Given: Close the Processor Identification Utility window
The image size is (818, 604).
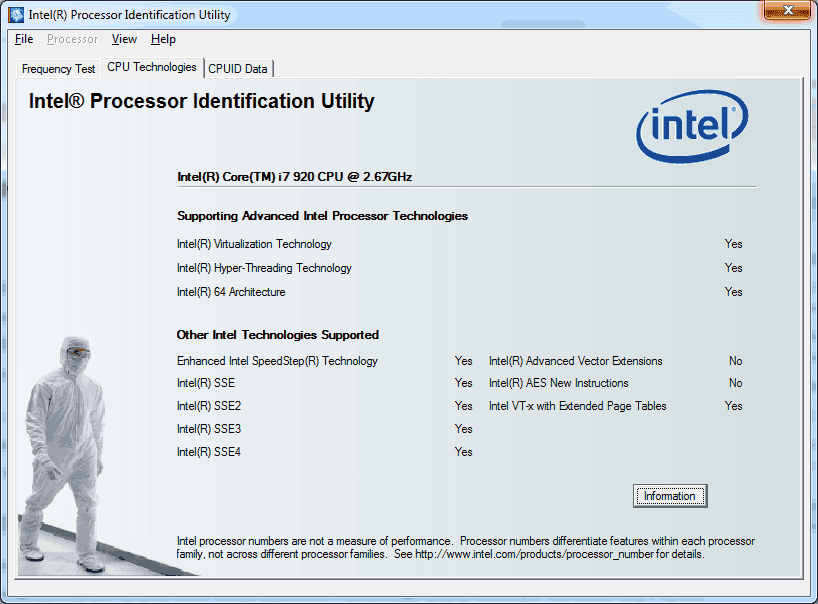Looking at the screenshot, I should 787,11.
